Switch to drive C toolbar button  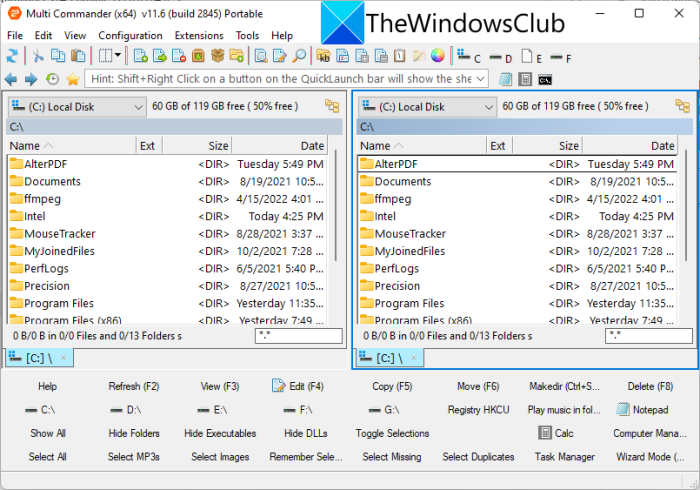pos(469,57)
